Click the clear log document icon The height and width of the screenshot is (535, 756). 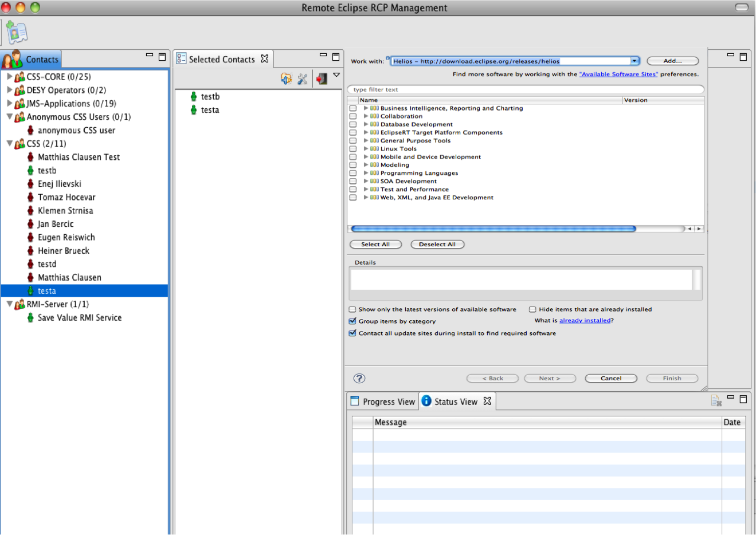(x=716, y=400)
